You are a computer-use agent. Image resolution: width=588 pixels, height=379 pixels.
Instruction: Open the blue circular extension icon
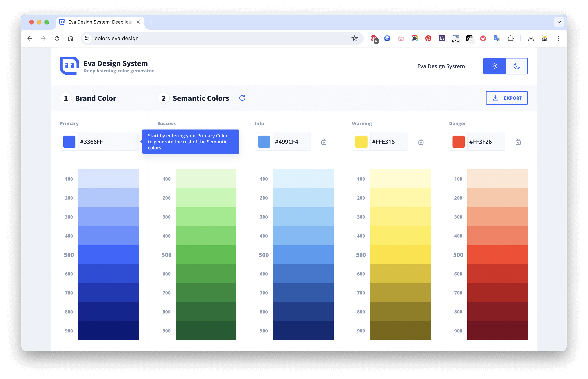(387, 38)
